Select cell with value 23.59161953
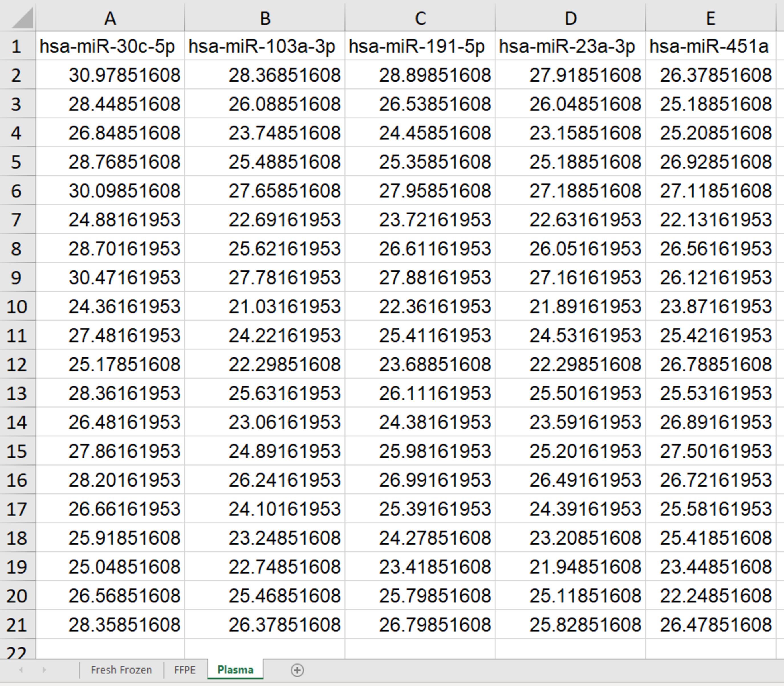The image size is (784, 686). [570, 422]
